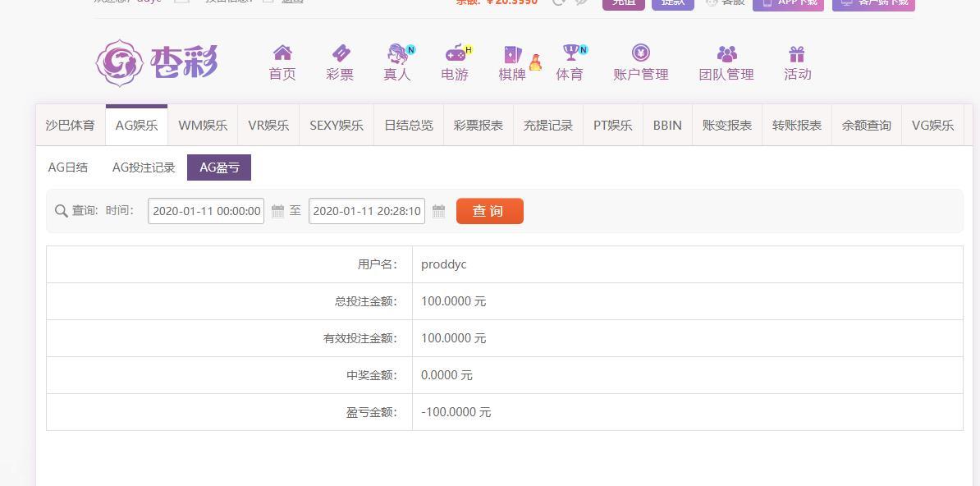Open 活动 gift promotions icon
980x486 pixels.
point(797,54)
